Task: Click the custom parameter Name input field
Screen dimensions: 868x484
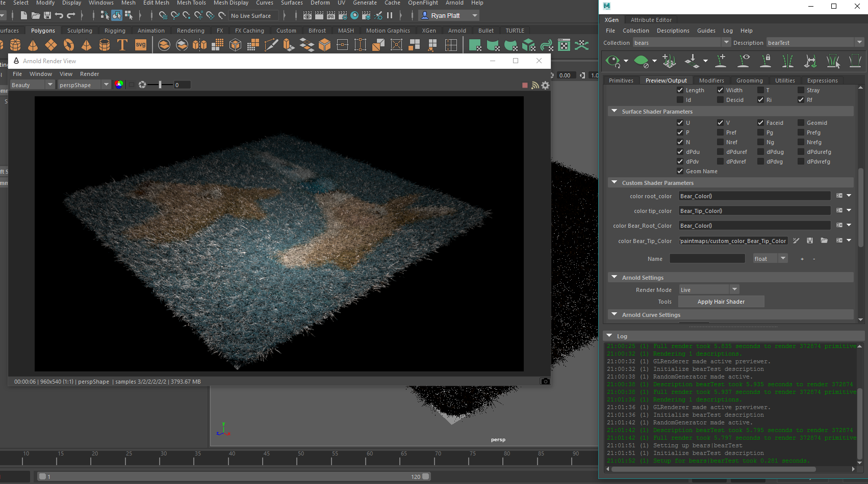Action: [x=707, y=259]
